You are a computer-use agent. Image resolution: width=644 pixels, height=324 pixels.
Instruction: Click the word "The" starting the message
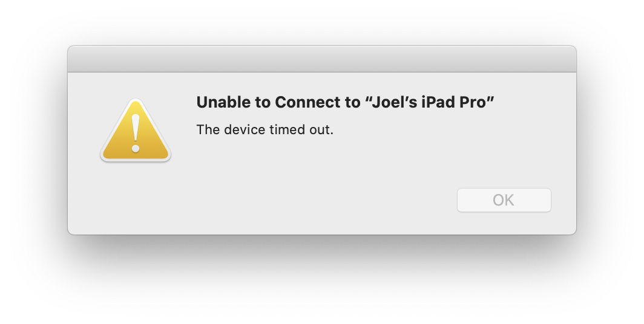point(208,129)
